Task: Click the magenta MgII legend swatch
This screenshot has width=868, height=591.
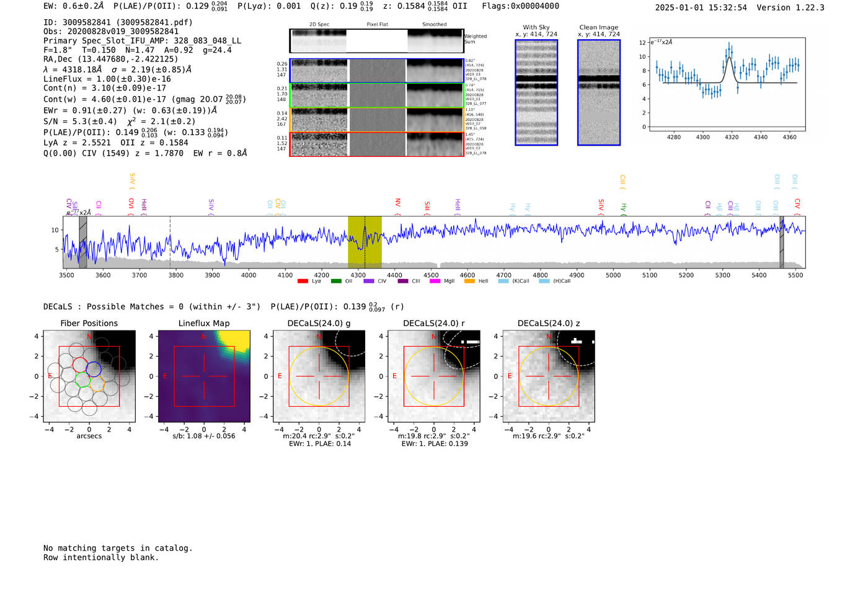Action: point(435,281)
